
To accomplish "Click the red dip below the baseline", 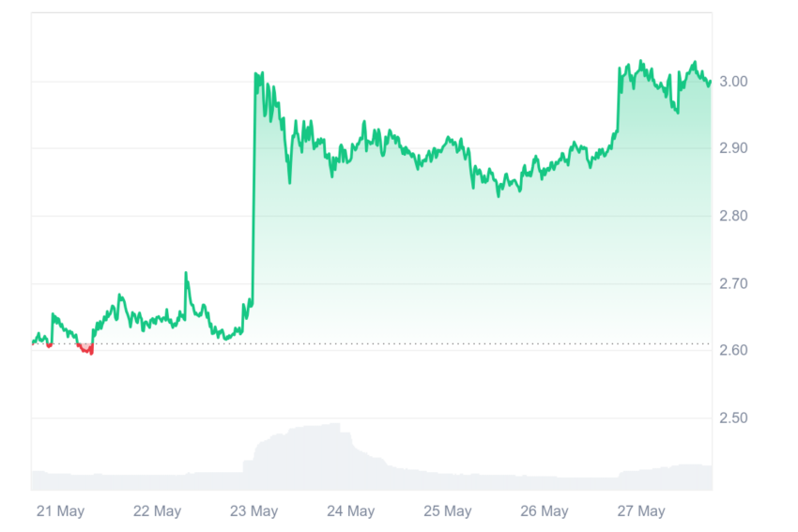I will tap(85, 349).
